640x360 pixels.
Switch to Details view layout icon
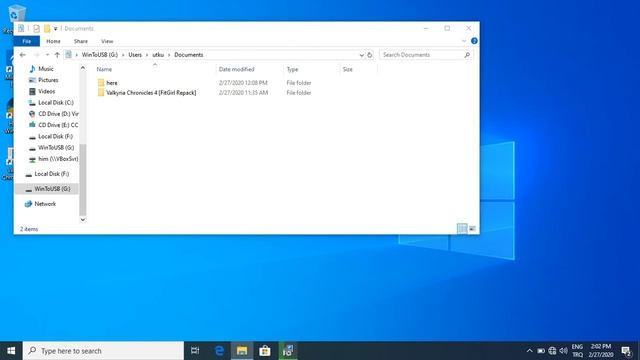[462, 229]
